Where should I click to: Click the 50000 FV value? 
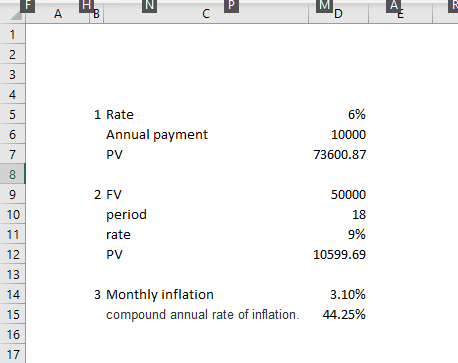click(348, 195)
